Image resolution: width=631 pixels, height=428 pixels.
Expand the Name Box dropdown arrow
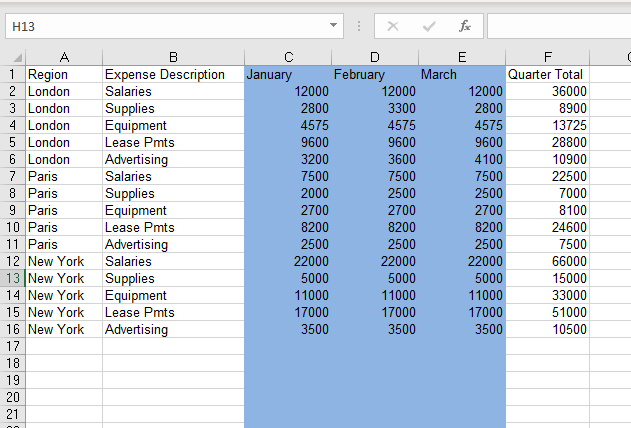point(334,25)
